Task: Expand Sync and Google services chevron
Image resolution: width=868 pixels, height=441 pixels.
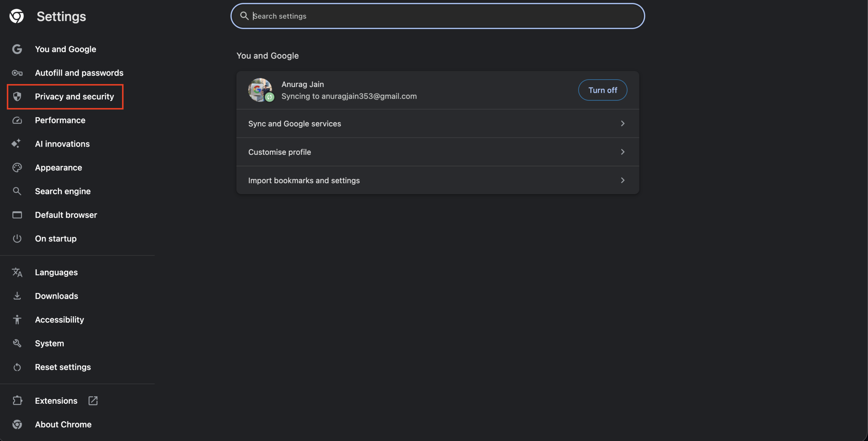Action: pyautogui.click(x=623, y=124)
